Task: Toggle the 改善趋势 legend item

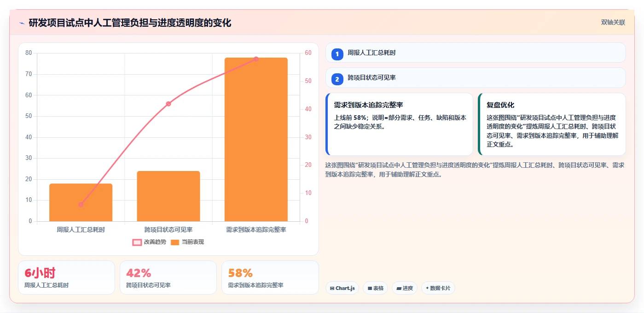Action: (x=149, y=242)
